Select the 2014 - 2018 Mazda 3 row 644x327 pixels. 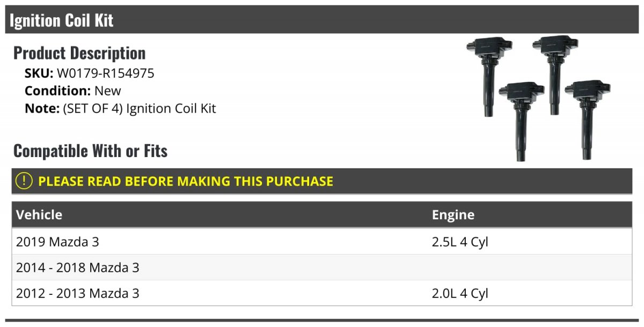tap(322, 267)
